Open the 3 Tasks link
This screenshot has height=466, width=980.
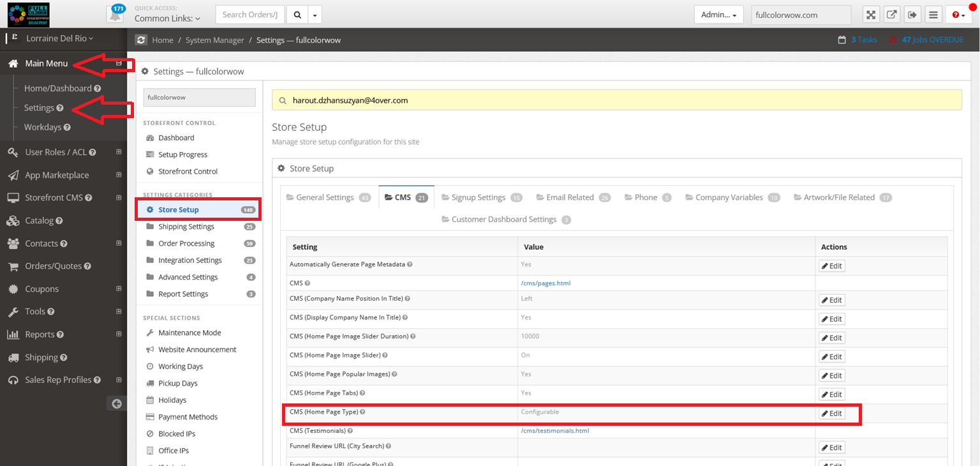point(864,40)
